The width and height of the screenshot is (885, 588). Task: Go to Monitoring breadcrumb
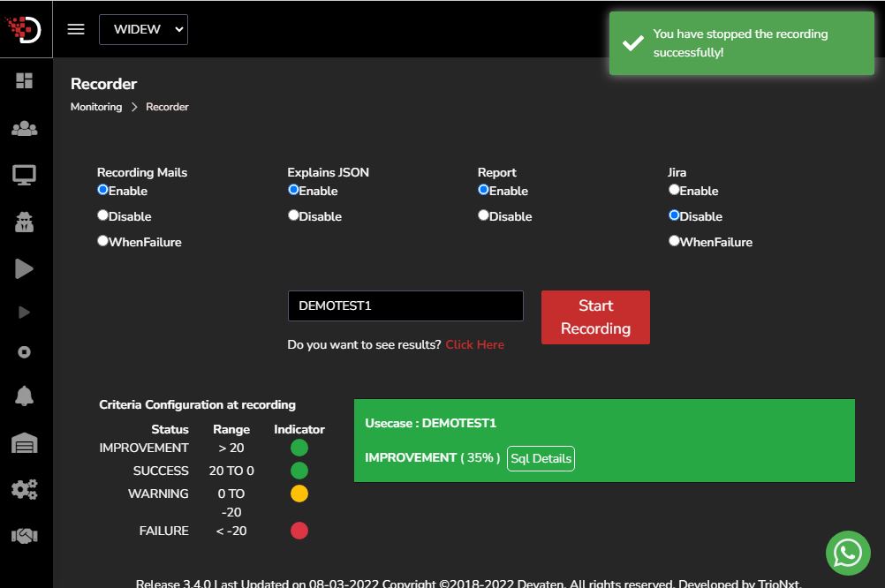coord(96,107)
